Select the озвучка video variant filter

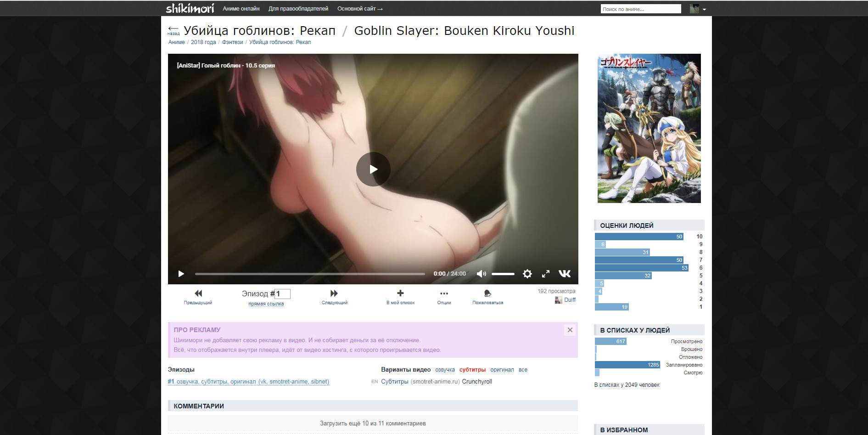pyautogui.click(x=445, y=370)
